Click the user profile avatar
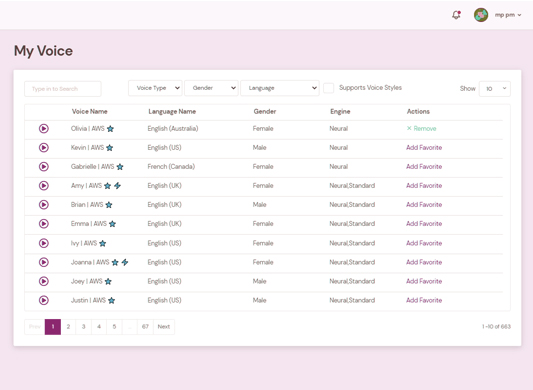This screenshot has width=533, height=390. pos(481,15)
